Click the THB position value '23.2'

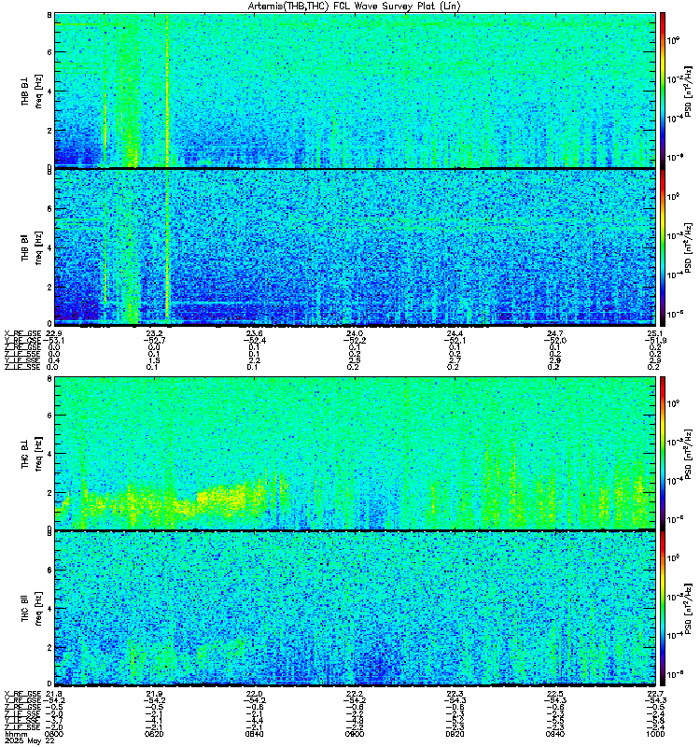154,333
